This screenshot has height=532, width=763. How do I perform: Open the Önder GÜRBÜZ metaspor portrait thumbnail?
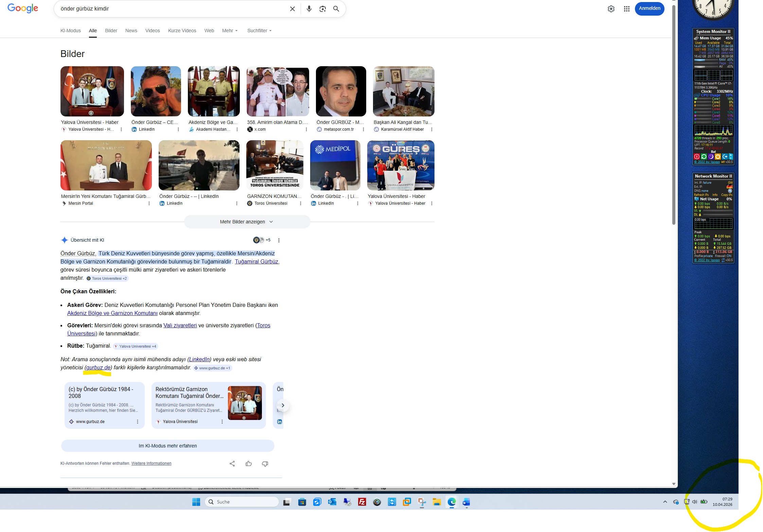(x=341, y=91)
